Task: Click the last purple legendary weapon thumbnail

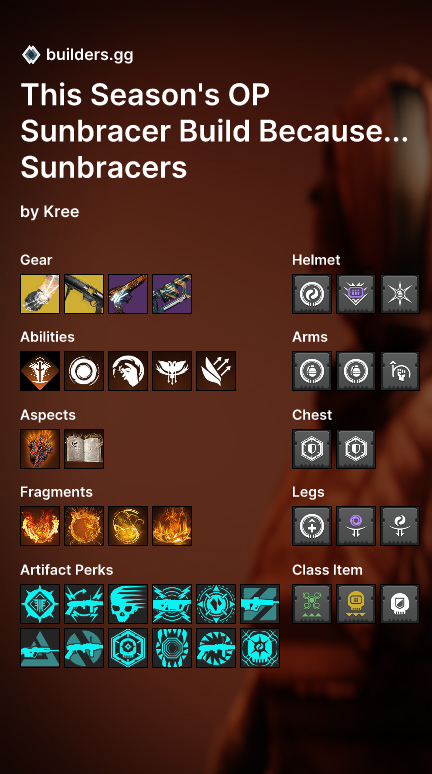Action: coord(172,294)
